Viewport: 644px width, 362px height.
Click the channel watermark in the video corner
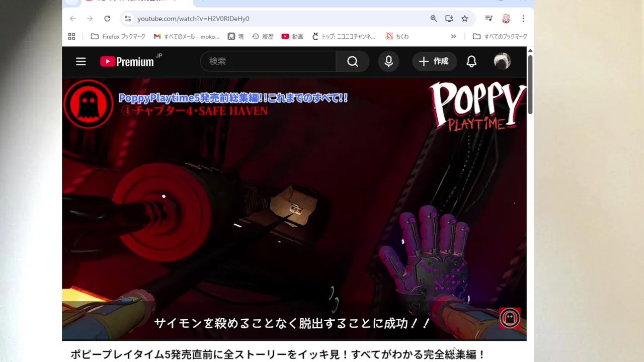(x=510, y=318)
